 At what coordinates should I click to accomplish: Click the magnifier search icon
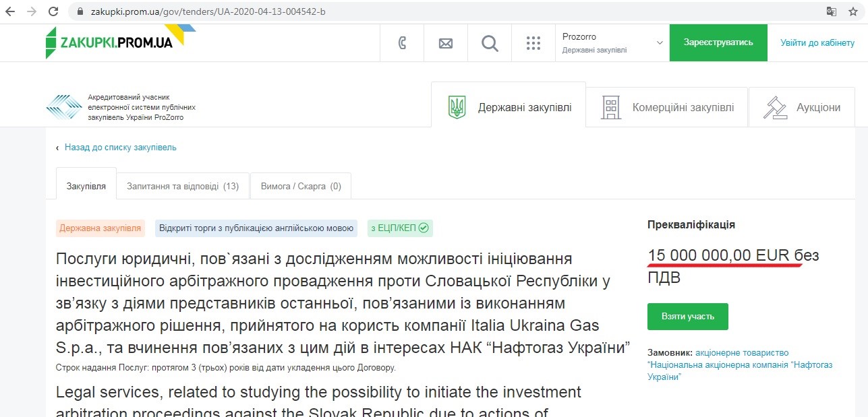(490, 43)
